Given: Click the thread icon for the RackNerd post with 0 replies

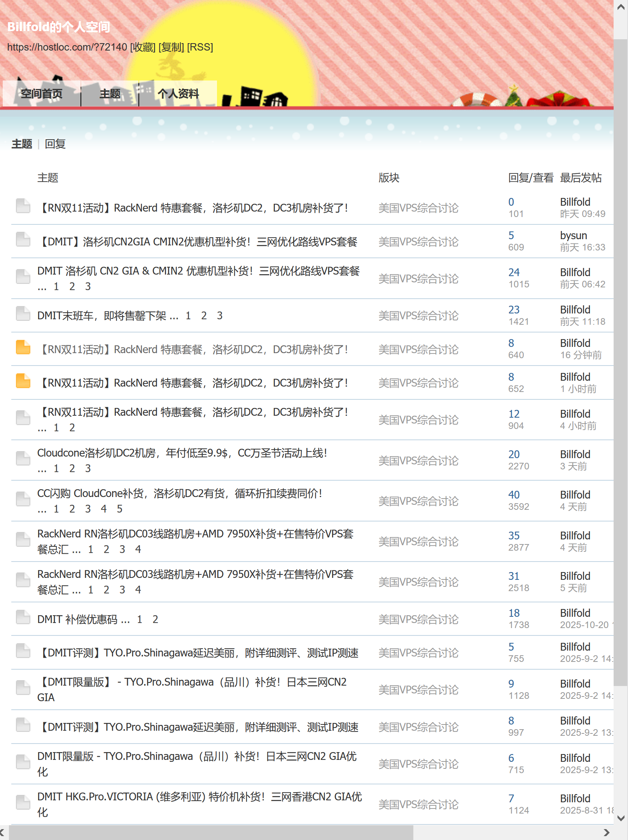Looking at the screenshot, I should (x=23, y=206).
